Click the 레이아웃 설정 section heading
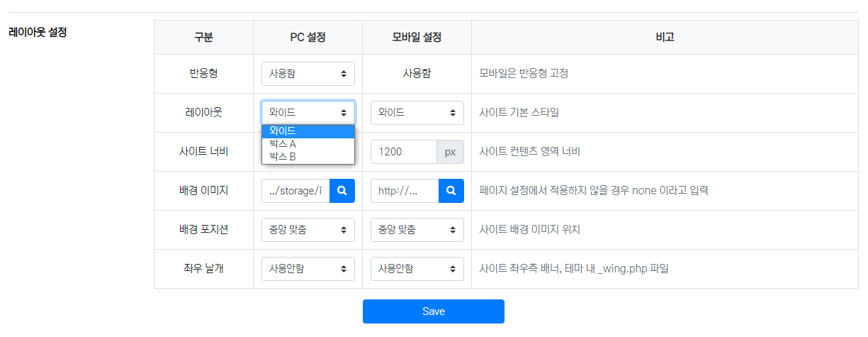The image size is (868, 337). (37, 33)
